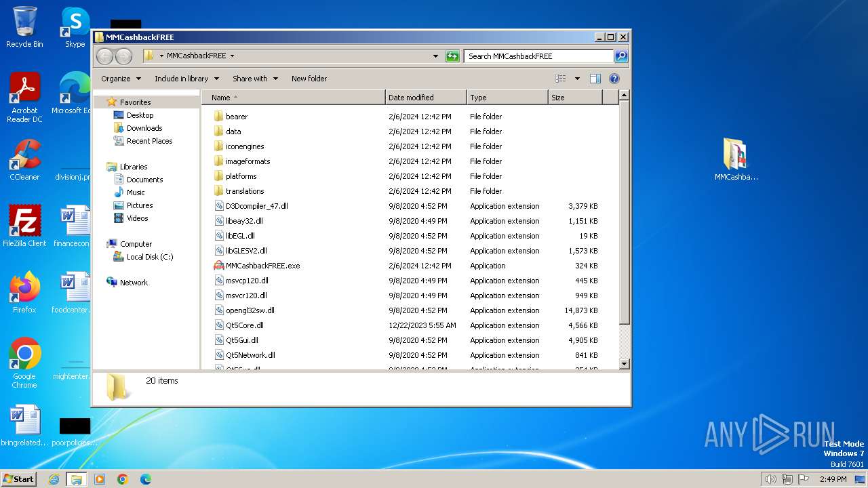Sort files by Date modified column
Viewport: 868px width, 488px height.
point(426,98)
